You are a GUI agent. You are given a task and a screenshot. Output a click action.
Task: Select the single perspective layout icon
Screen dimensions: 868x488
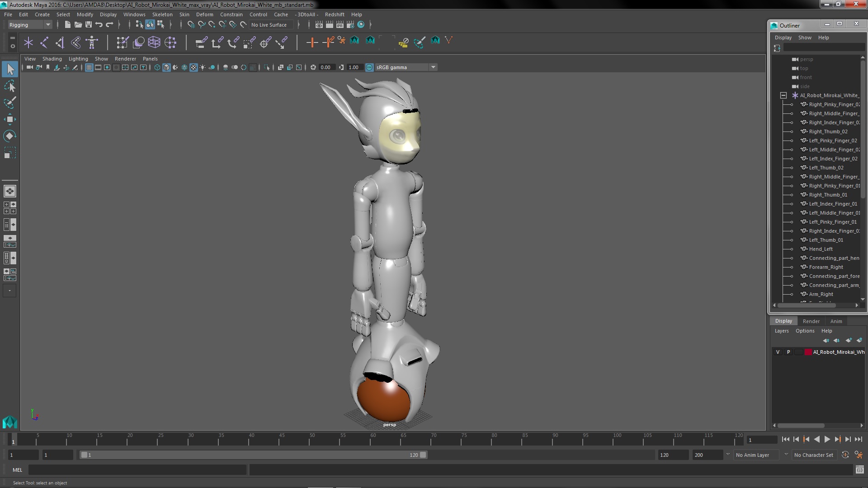tap(10, 191)
